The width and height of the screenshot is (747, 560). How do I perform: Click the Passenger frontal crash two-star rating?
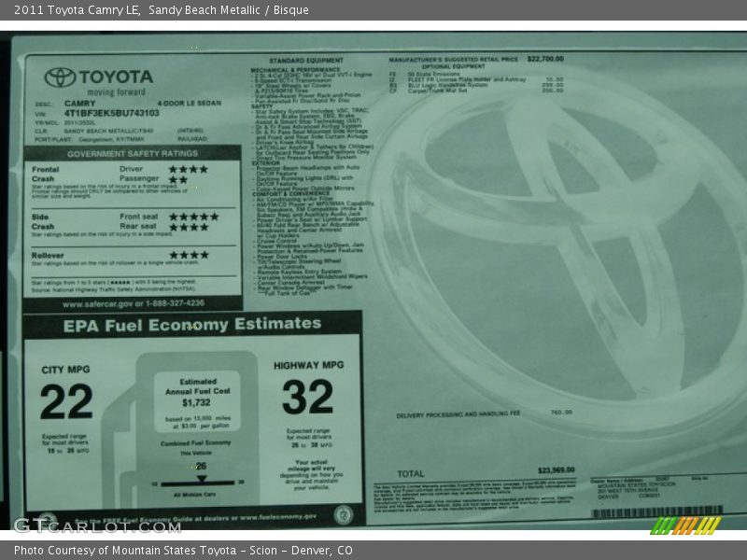coord(178,179)
